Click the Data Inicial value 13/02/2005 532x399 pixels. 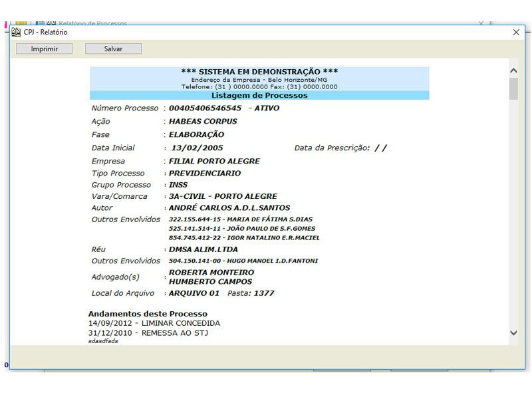[197, 148]
